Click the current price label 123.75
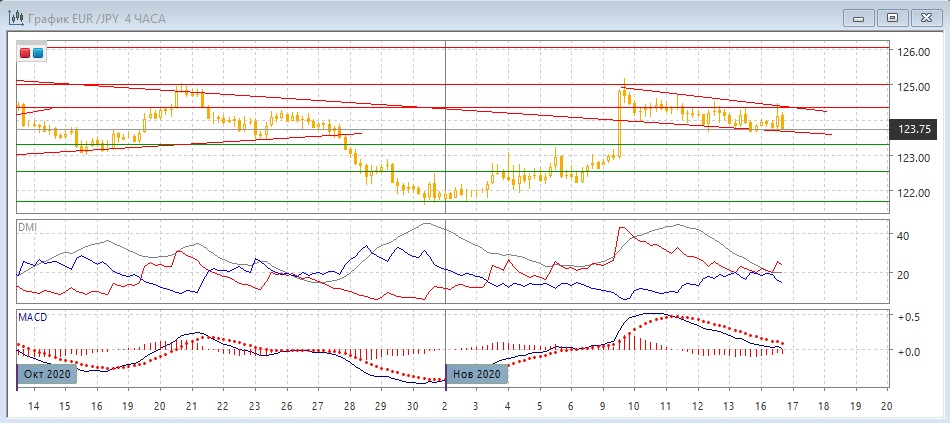This screenshot has height=423, width=950. (x=914, y=129)
